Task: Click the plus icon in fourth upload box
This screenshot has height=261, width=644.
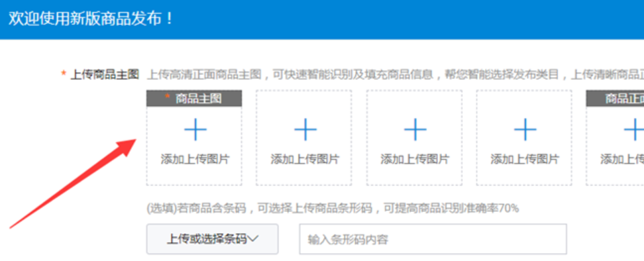Action: 525,130
